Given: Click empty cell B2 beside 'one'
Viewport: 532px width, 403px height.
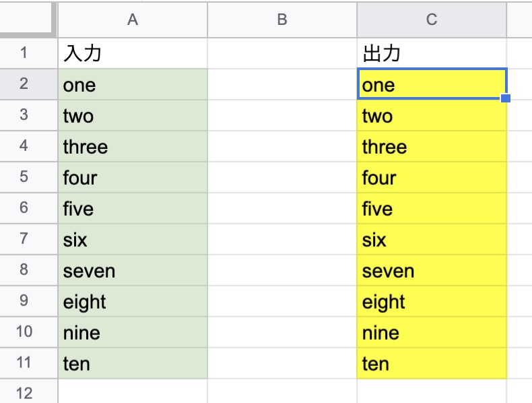Looking at the screenshot, I should point(282,84).
